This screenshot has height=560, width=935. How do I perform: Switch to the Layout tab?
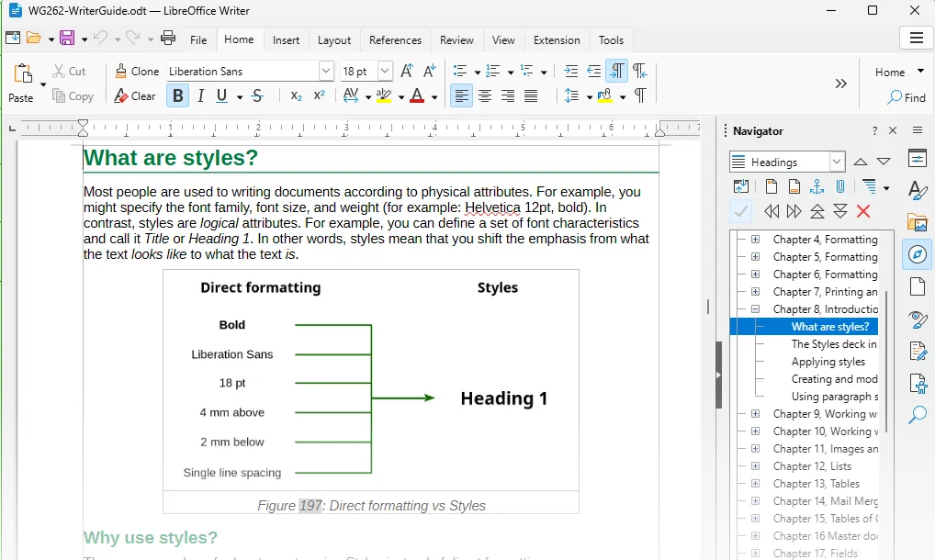[x=334, y=39]
